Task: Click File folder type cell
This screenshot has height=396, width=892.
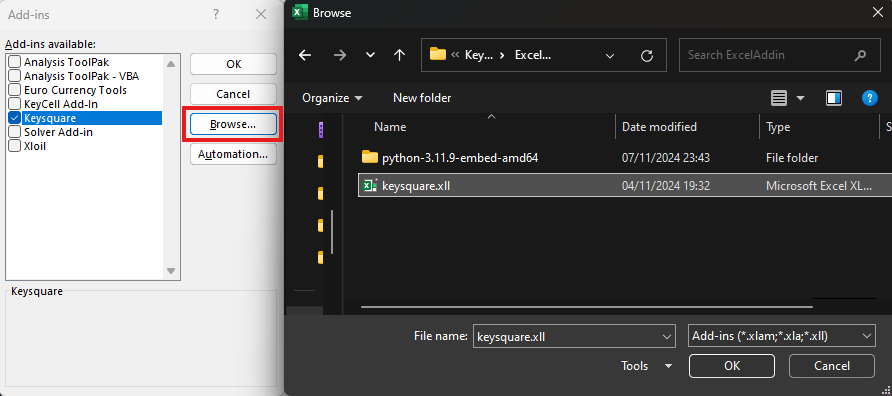Action: click(x=792, y=158)
